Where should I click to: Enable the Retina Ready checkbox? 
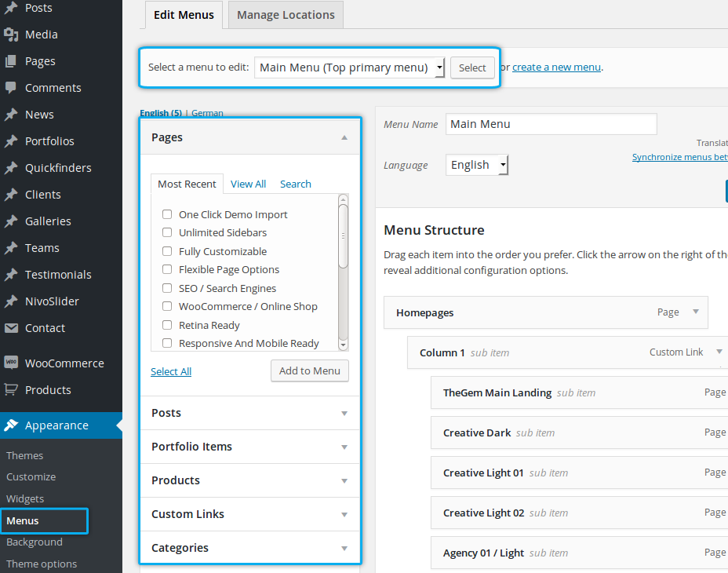tap(167, 325)
